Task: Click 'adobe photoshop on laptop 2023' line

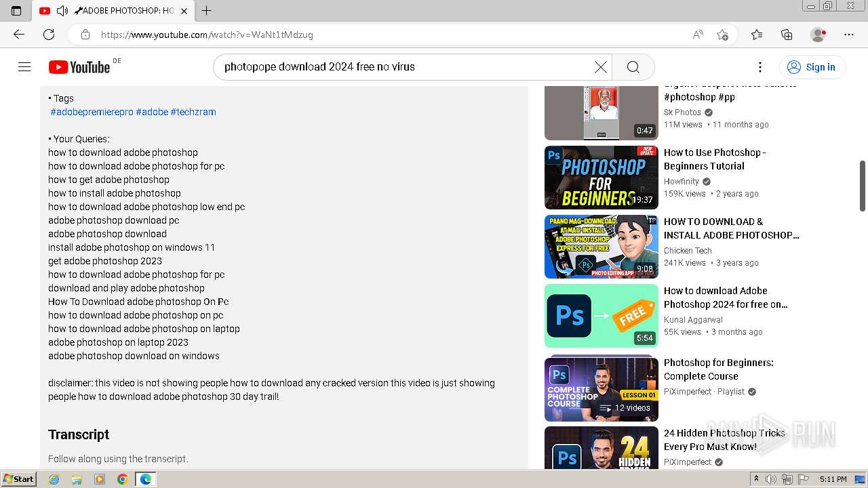Action: pos(118,342)
